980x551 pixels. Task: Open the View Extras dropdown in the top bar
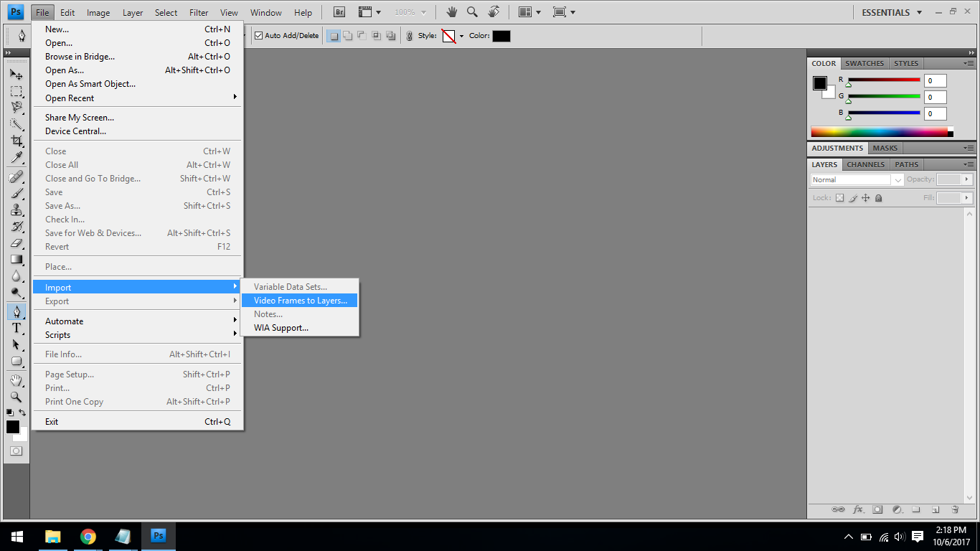pos(369,12)
